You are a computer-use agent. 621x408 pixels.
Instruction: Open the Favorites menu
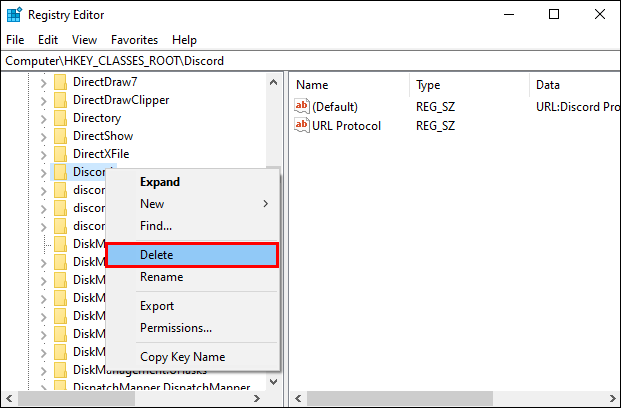tap(134, 40)
